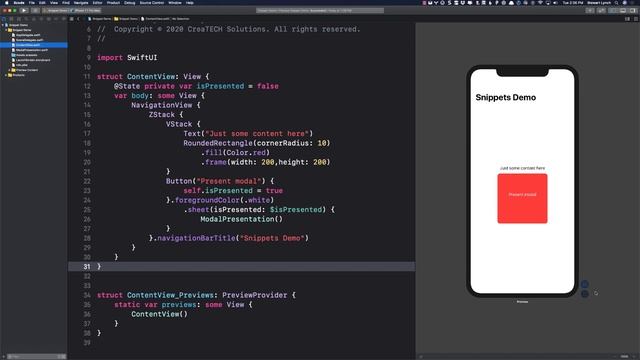Click the build status activity bar

[320, 10]
